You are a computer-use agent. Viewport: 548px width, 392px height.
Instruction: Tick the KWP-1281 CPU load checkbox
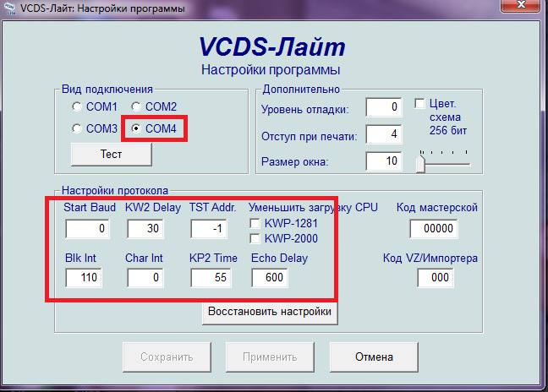pyautogui.click(x=255, y=223)
